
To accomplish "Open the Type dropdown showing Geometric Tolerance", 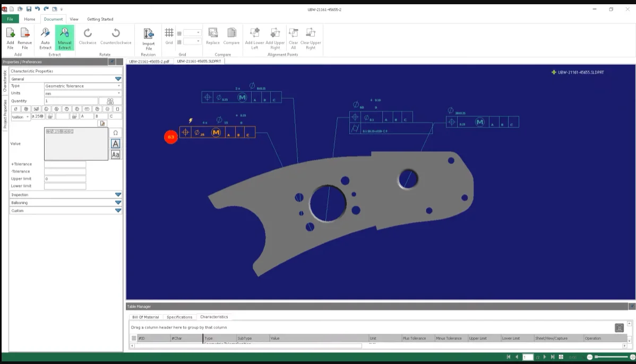I will coord(83,85).
